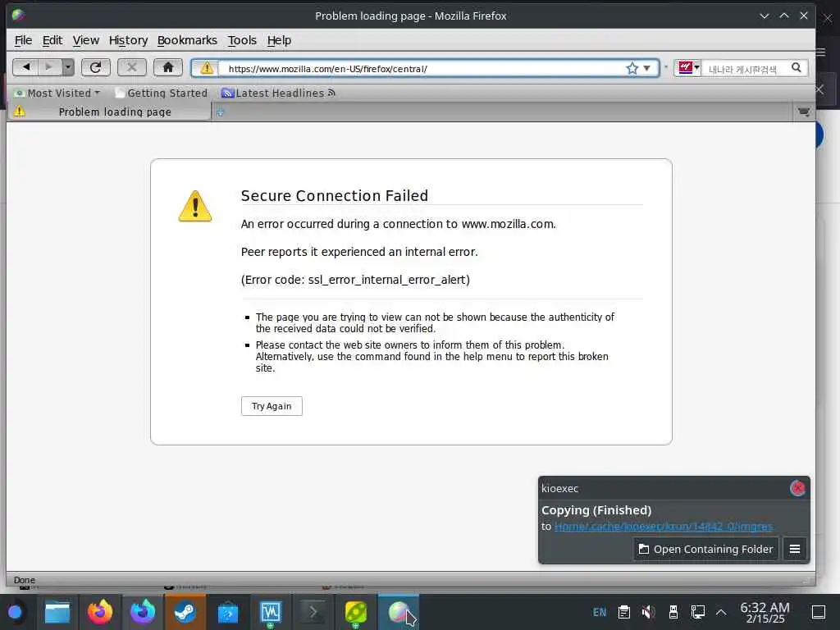Go back using the Back arrow button
Screen dimensions: 840x630
tap(25, 67)
